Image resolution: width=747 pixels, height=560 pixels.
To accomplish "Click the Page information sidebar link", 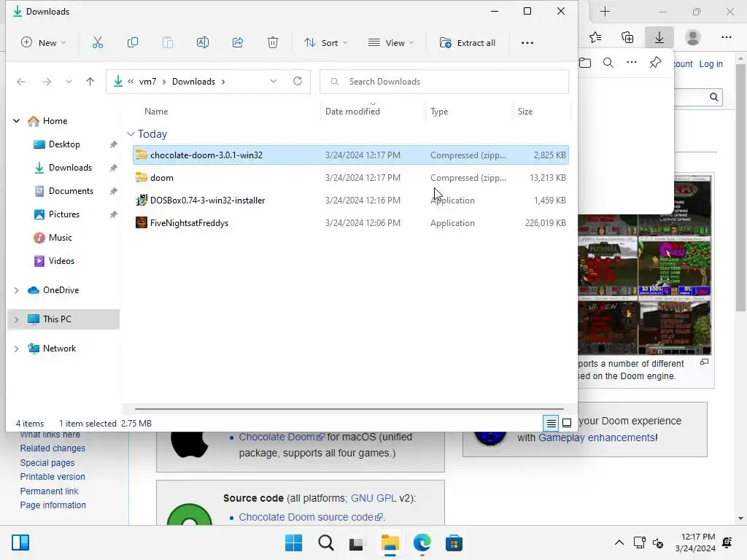I will 53,505.
